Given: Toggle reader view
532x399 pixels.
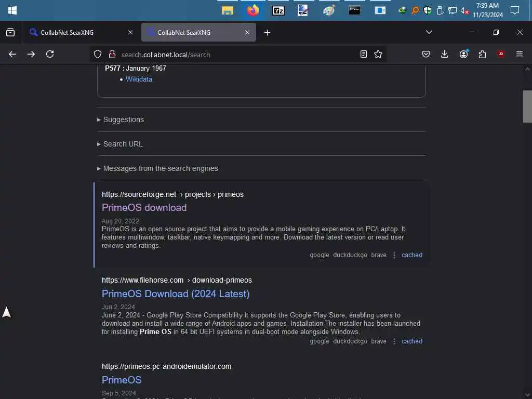Looking at the screenshot, I should pos(363,54).
